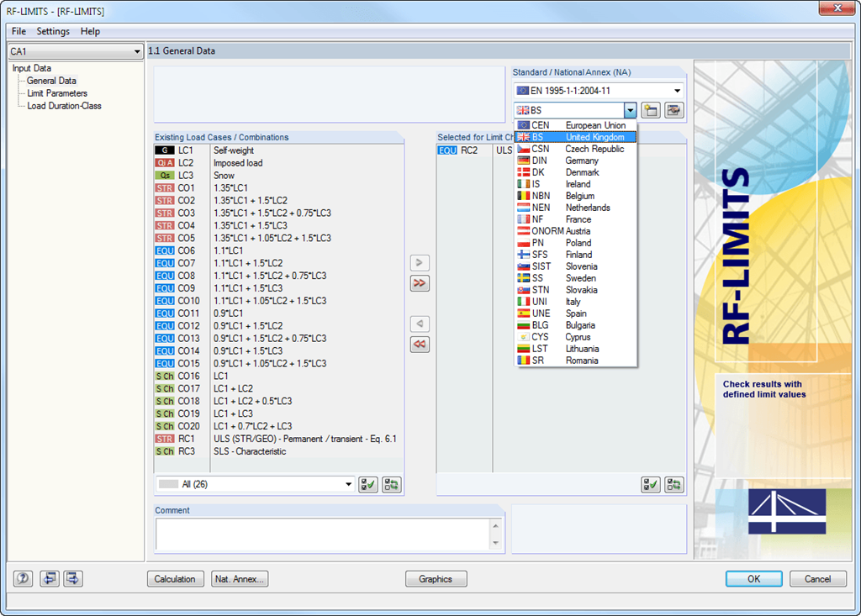Click the Nat. Annex... button
This screenshot has width=861, height=616.
240,579
